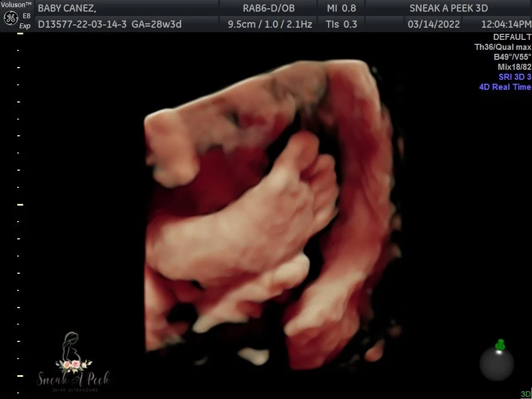Click the MI 0.8 mechanical index value

point(341,8)
